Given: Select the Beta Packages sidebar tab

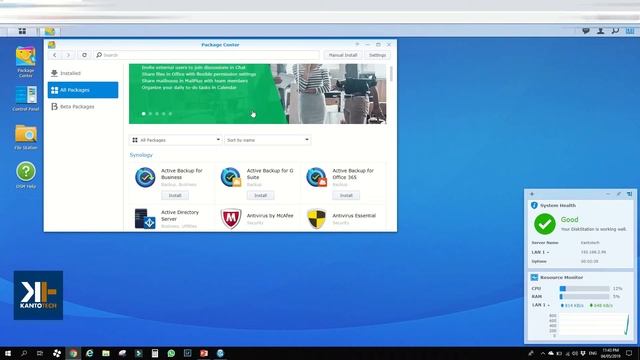Looking at the screenshot, I should 83,107.
